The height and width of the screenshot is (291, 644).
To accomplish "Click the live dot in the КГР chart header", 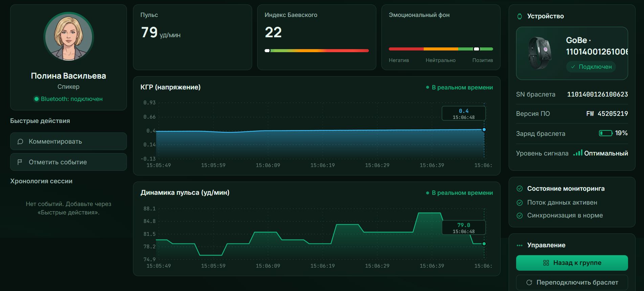I will pos(427,87).
